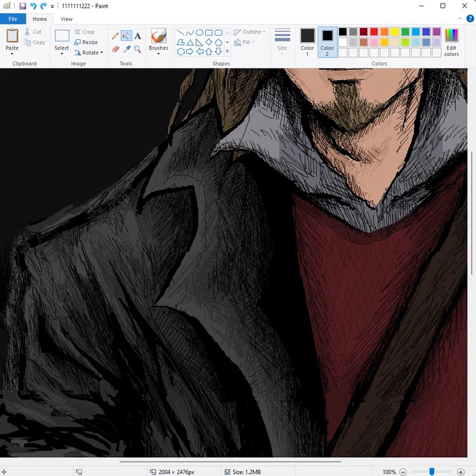Open the File menu
This screenshot has width=476, height=476.
click(13, 19)
